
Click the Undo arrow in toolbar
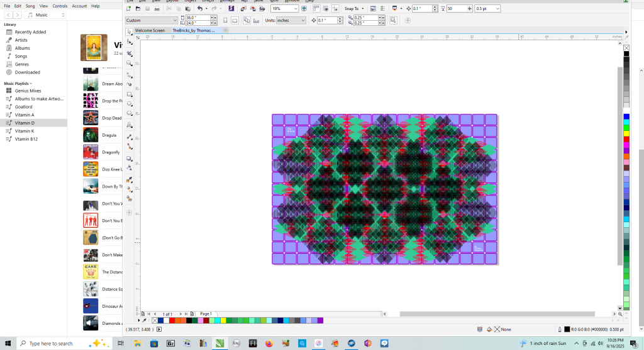pyautogui.click(x=199, y=9)
